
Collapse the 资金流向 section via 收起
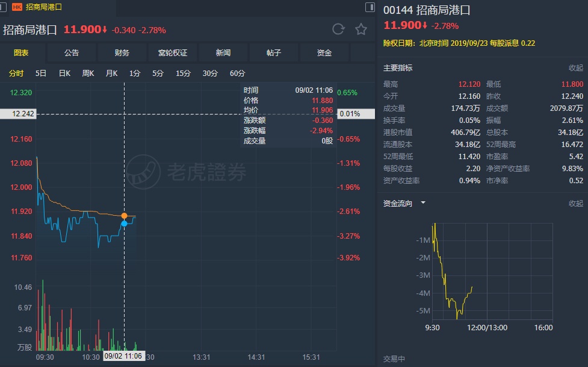click(x=575, y=204)
